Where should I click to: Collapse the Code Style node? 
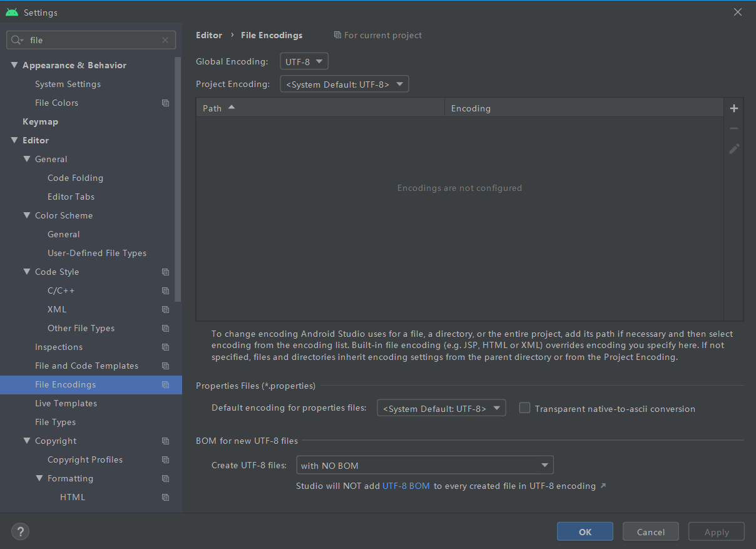(27, 272)
